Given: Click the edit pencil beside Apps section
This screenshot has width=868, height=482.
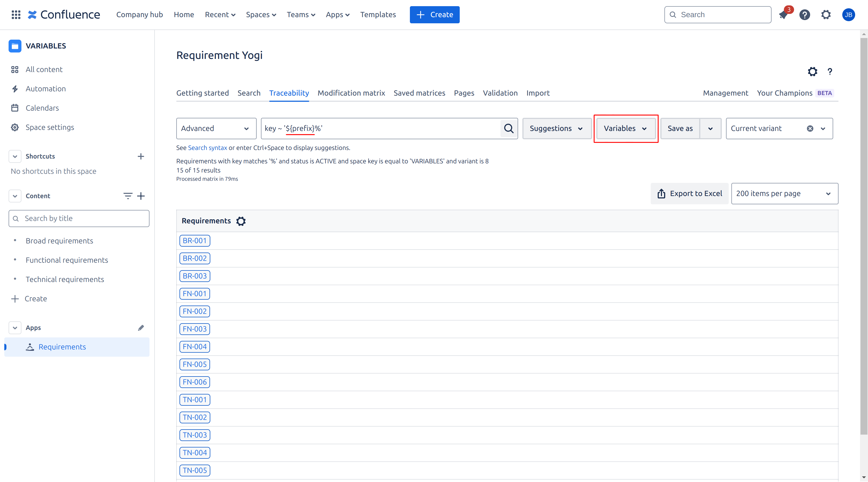Looking at the screenshot, I should coord(141,328).
